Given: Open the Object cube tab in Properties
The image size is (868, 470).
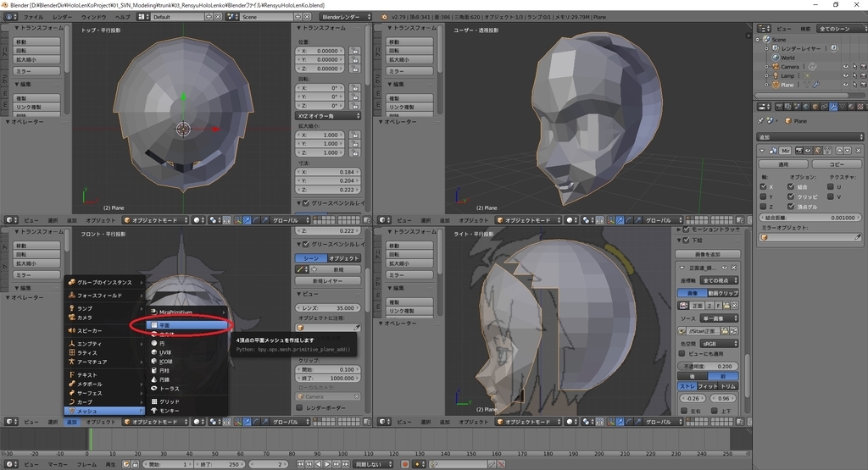Looking at the screenshot, I should tap(815, 107).
